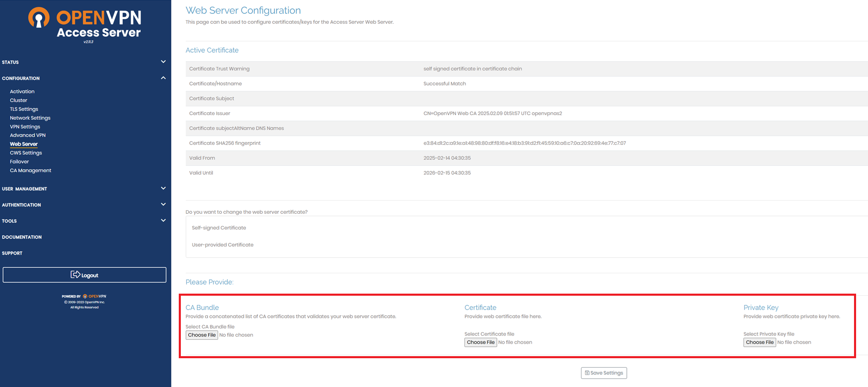868x387 pixels.
Task: Select the User-provided Certificate option
Action: [x=222, y=245]
